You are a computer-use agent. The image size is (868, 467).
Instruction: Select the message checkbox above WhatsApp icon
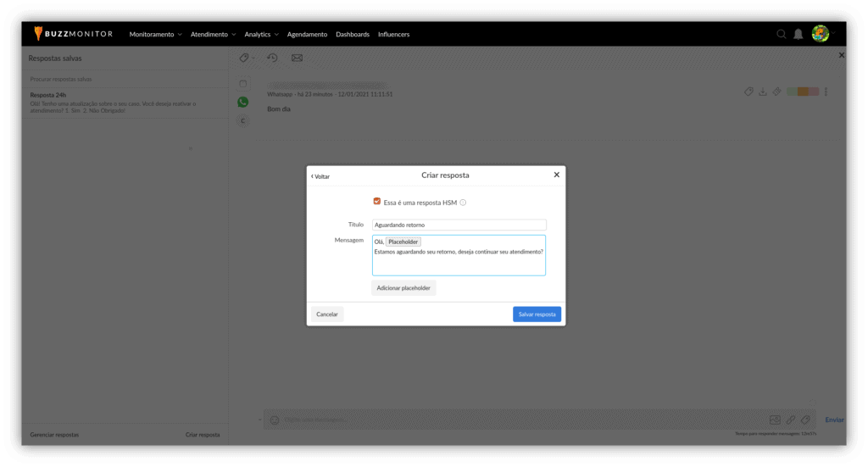[x=243, y=83]
